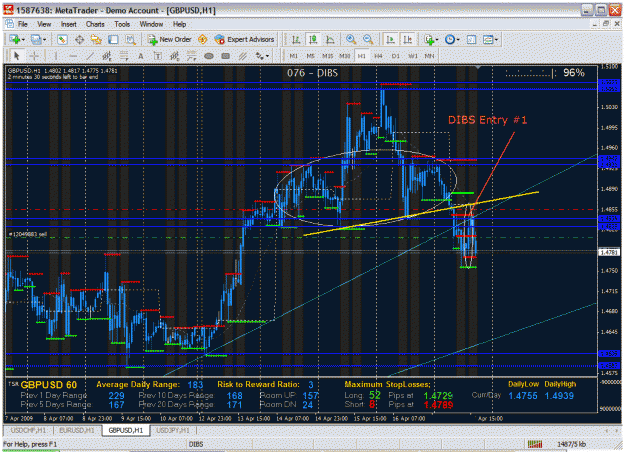Image resolution: width=625 pixels, height=452 pixels.
Task: Switch to M15 timeframe
Action: pos(328,56)
